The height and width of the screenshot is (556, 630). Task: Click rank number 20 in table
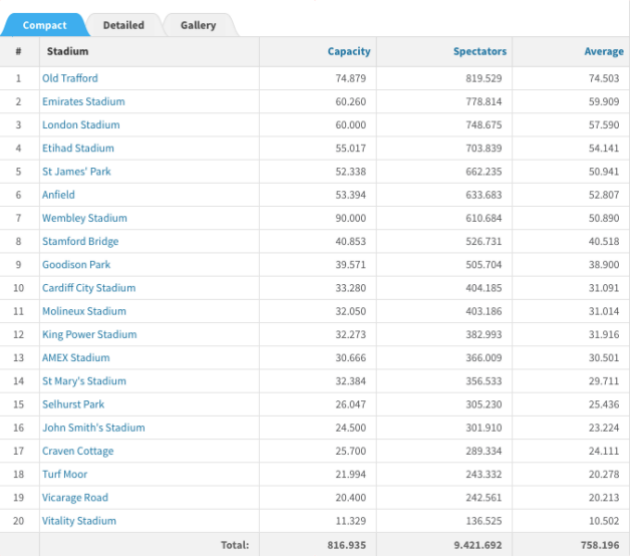18,521
